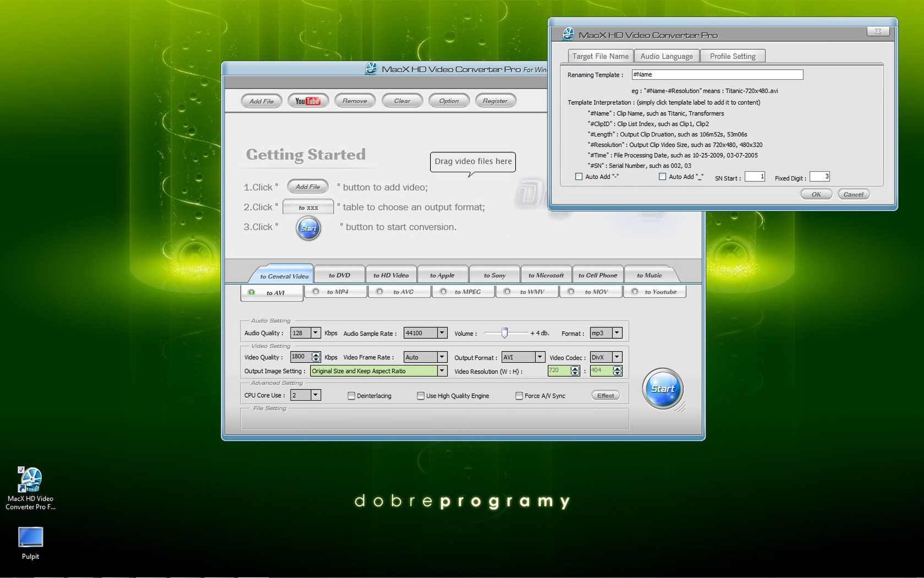Open the Audio Language tab

coord(667,56)
